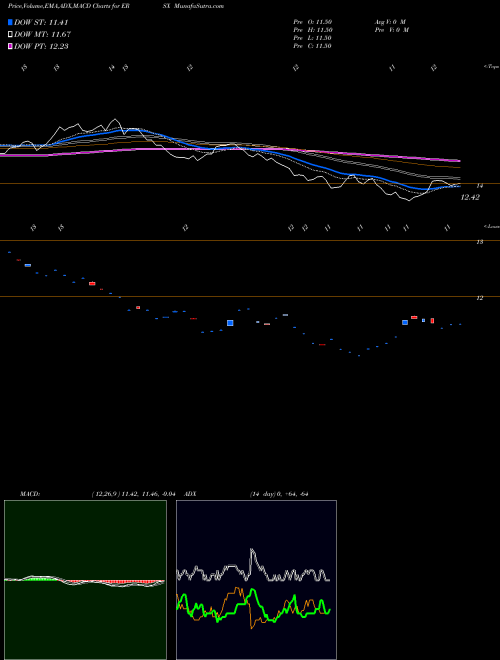
Task: Click the 'Avg V: 0 M' volume text
Action: click(x=390, y=22)
